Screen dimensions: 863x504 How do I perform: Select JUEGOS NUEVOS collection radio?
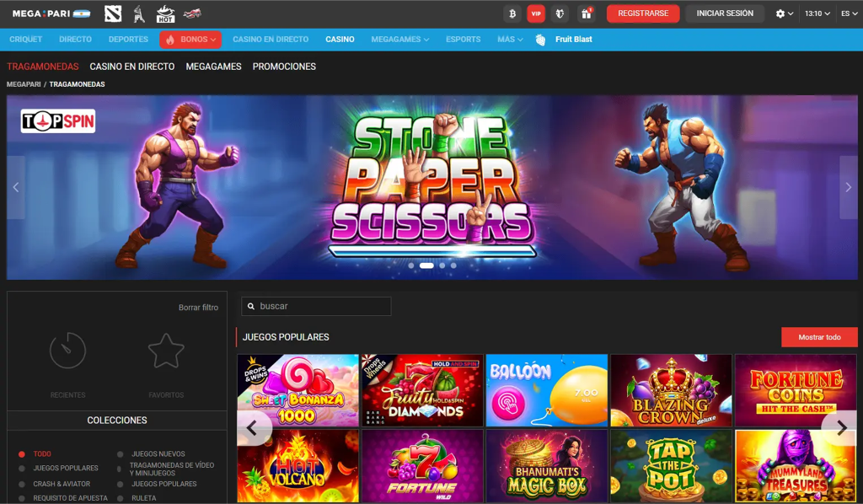pyautogui.click(x=120, y=454)
